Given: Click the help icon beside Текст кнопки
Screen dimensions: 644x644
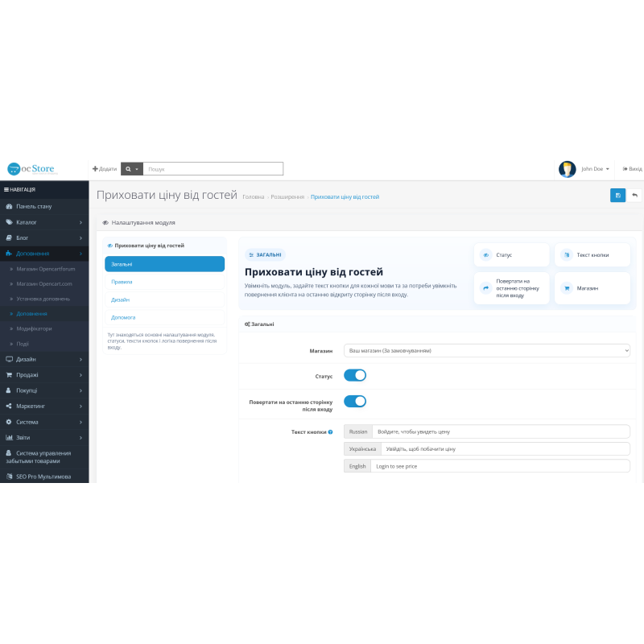Looking at the screenshot, I should tap(330, 432).
